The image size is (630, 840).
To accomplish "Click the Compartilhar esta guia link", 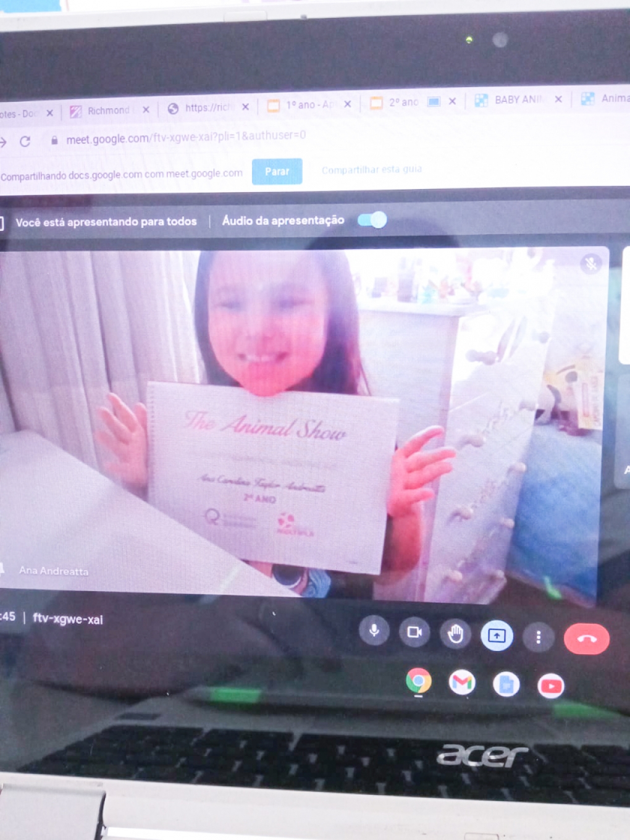I will coord(371,169).
